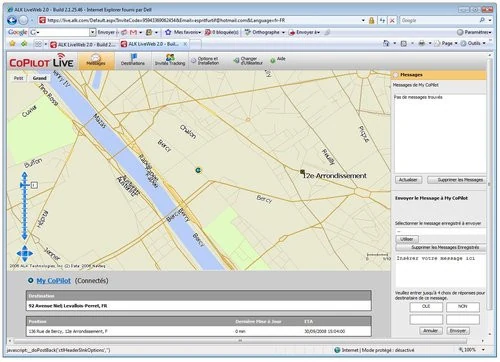Pan the map left with compass arrow

19,254
